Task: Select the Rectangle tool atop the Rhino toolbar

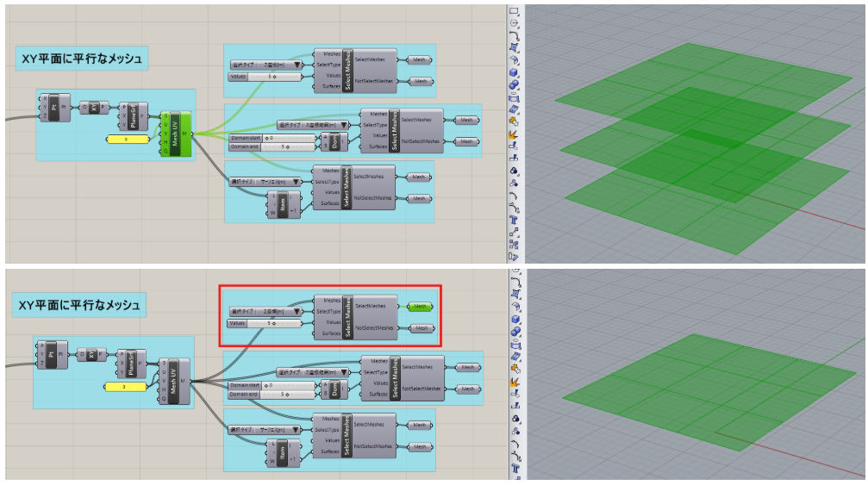Action: tap(514, 11)
